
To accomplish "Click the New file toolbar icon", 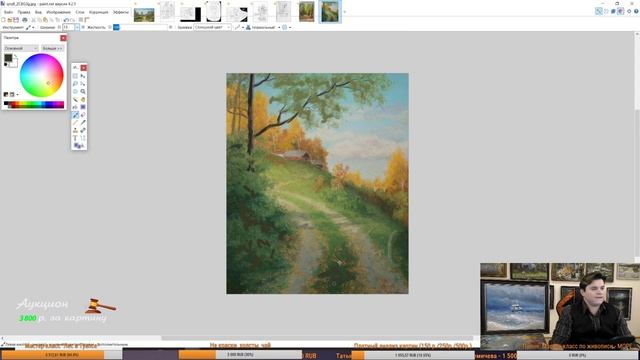I will click(x=3, y=20).
